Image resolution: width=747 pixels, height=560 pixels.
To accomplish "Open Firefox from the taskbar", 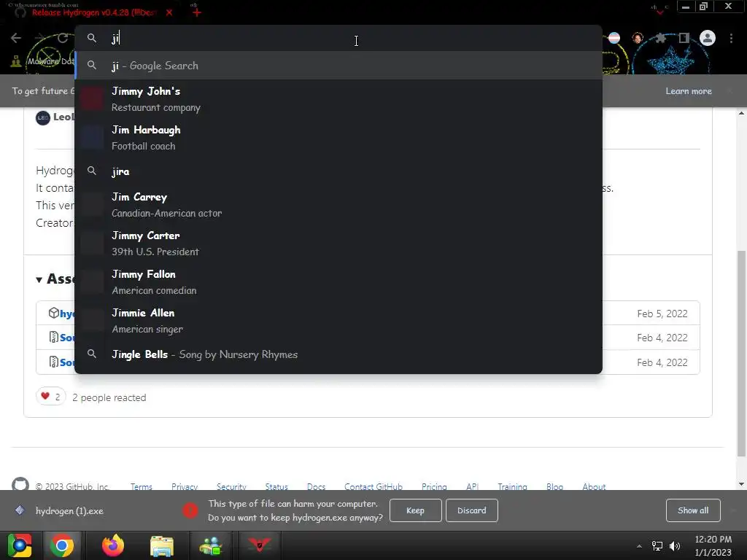I will (113, 545).
